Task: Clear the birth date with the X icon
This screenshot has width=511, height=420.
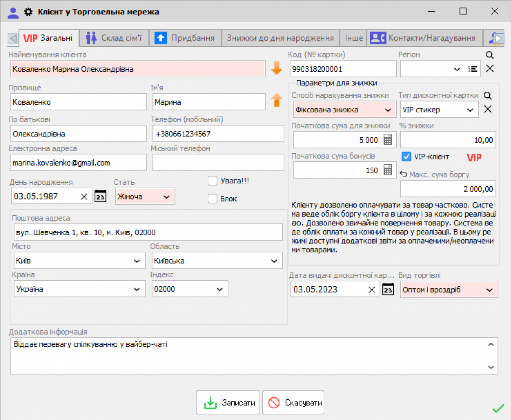Action: (84, 196)
